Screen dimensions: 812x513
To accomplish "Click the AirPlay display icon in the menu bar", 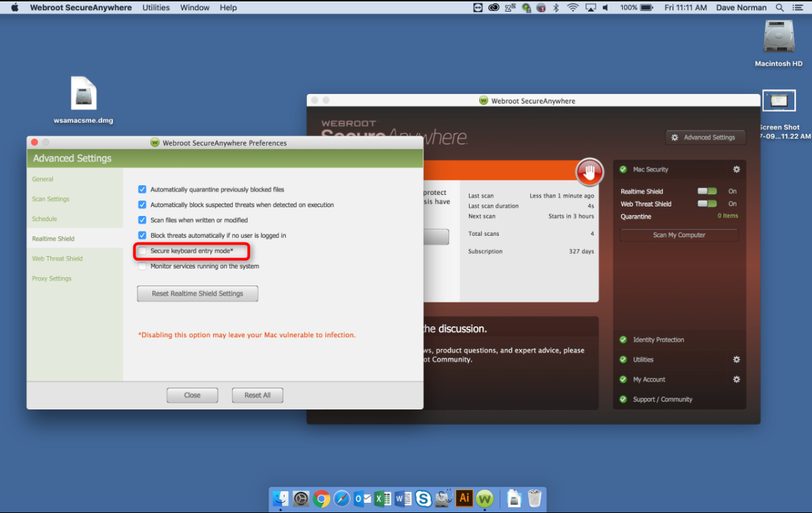I will pyautogui.click(x=590, y=7).
